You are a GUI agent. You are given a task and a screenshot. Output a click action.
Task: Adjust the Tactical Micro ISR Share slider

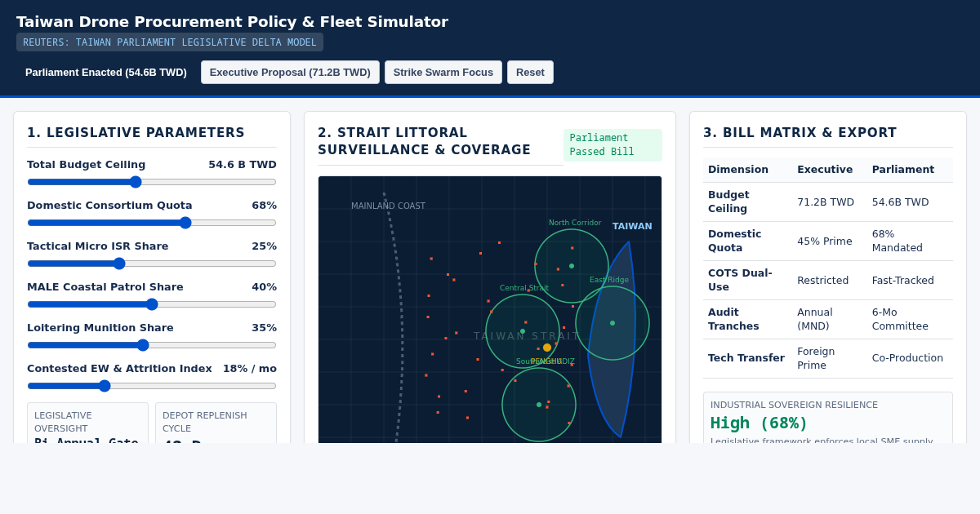click(x=152, y=264)
